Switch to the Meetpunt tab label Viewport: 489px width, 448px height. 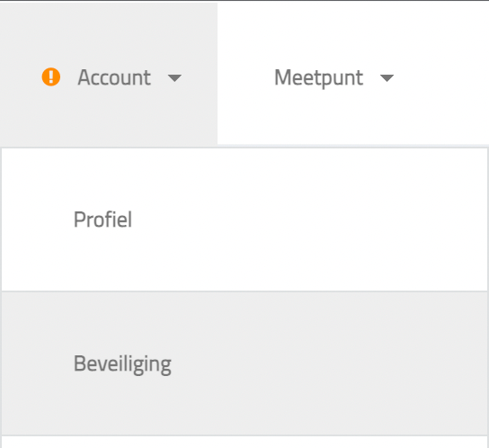click(318, 78)
